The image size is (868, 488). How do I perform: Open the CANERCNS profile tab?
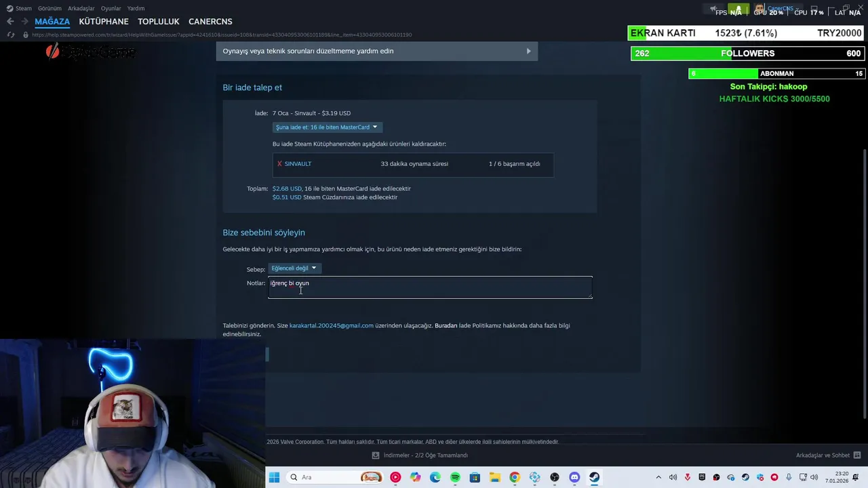coord(210,22)
